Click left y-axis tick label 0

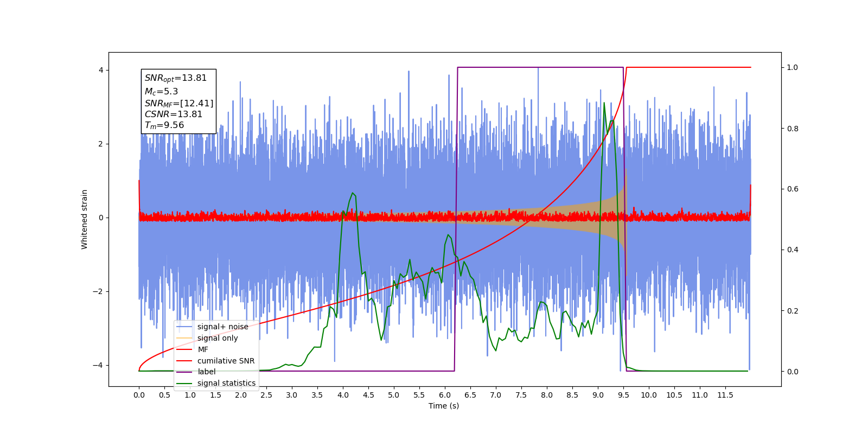click(x=101, y=218)
